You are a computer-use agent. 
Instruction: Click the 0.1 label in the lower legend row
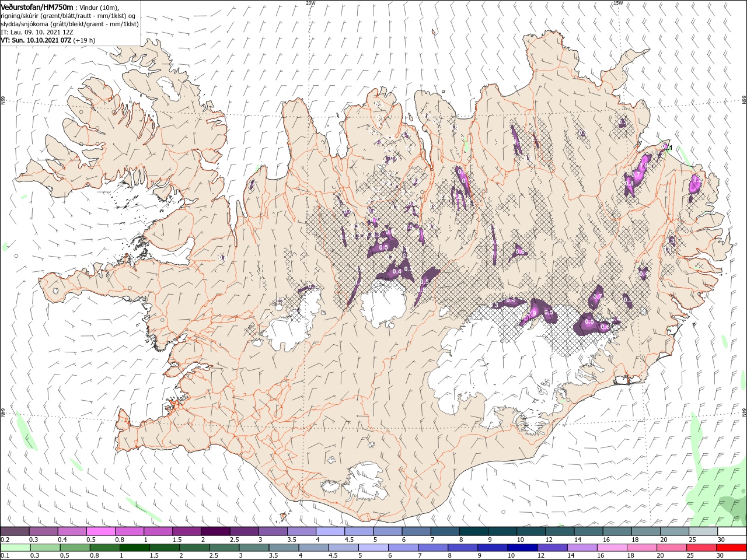coord(5,556)
